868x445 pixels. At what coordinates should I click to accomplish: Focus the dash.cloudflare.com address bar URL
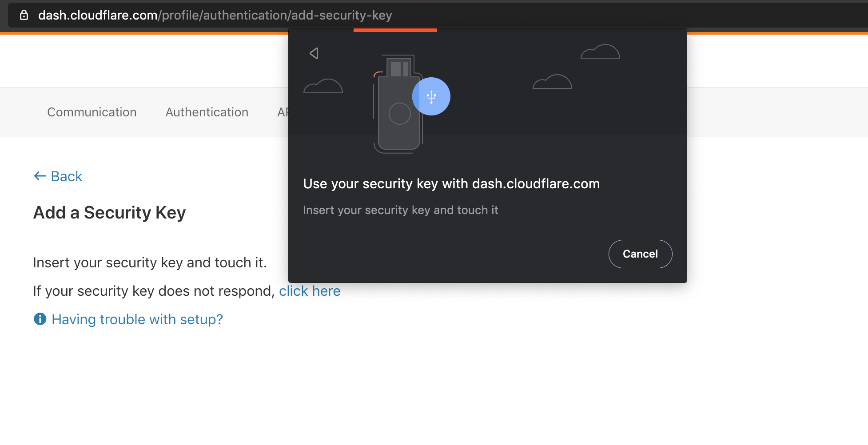click(215, 16)
